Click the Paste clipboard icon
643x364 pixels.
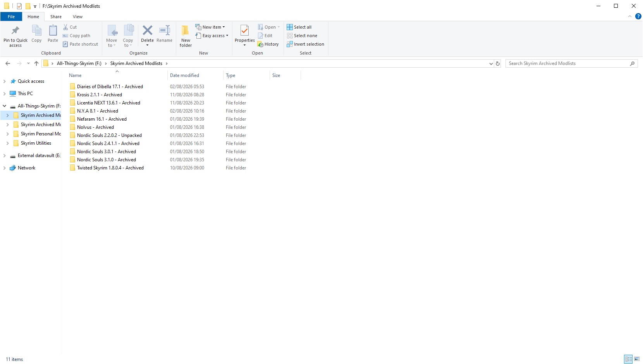(x=53, y=30)
